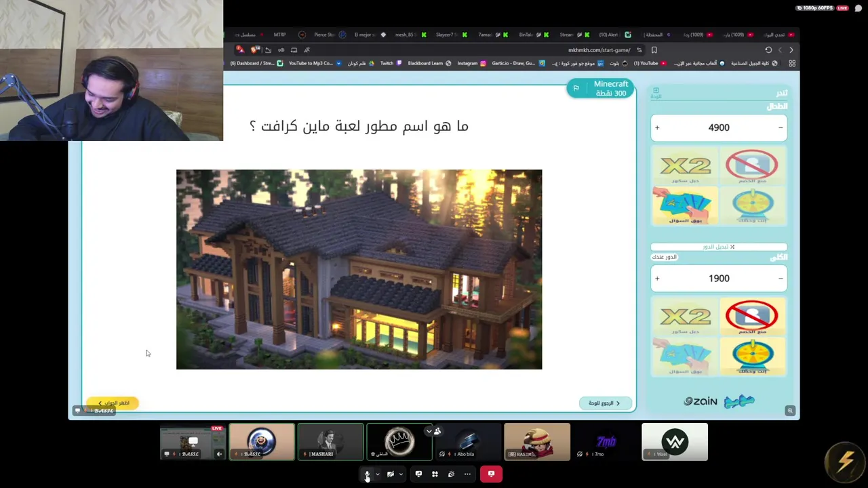Open the Dashboard / Stre... bookmark

click(x=256, y=64)
